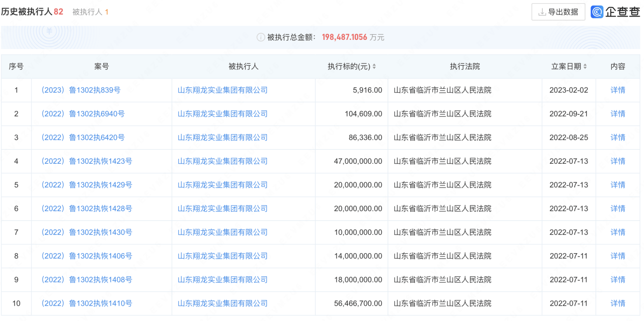Sort by 立案日期 column arrows
Image resolution: width=644 pixels, height=321 pixels.
tap(585, 67)
